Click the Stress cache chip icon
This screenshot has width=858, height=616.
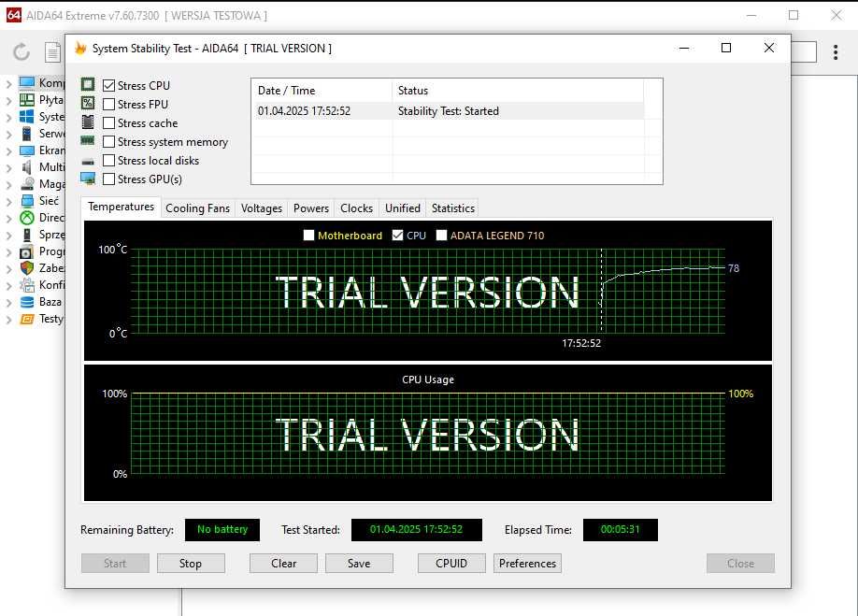[88, 122]
